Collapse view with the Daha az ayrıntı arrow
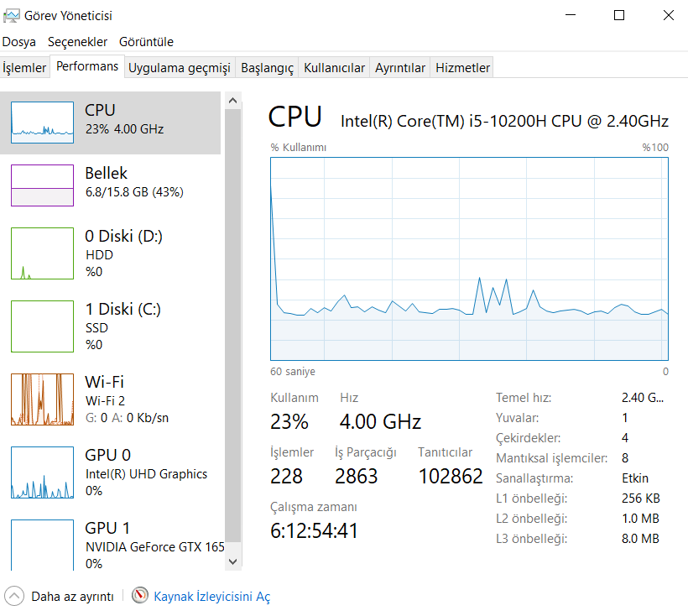The width and height of the screenshot is (688, 616). 14,596
